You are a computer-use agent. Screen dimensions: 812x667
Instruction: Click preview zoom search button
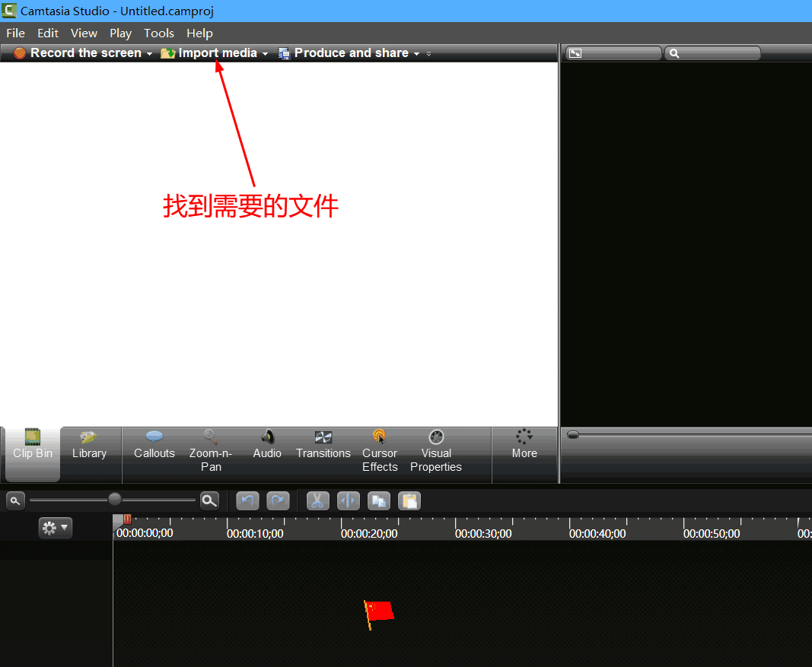coord(713,52)
